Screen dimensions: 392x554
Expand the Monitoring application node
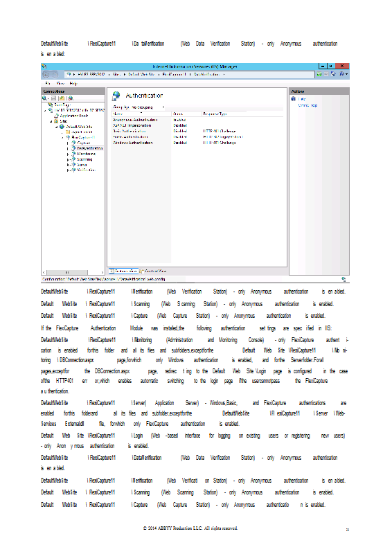68,154
